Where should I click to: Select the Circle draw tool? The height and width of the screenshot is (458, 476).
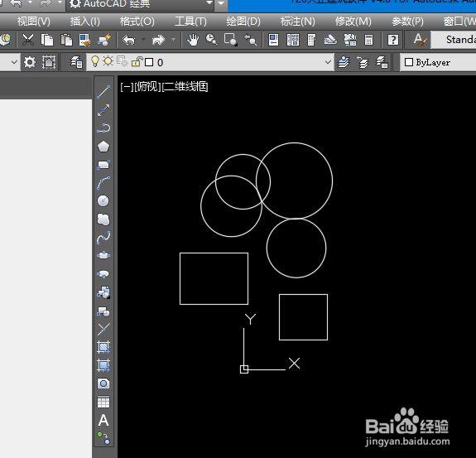click(103, 201)
